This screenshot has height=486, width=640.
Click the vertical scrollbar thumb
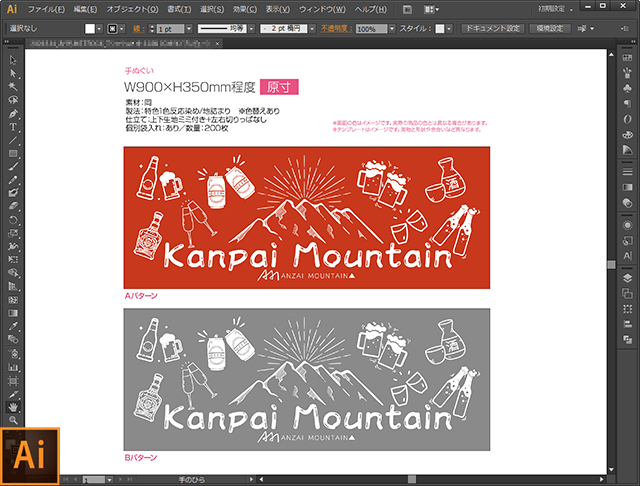pos(611,264)
